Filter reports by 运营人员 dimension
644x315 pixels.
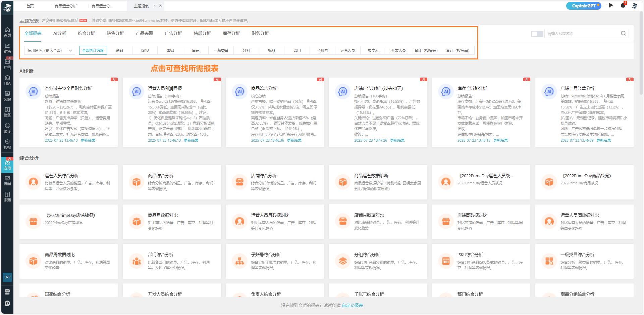point(348,50)
